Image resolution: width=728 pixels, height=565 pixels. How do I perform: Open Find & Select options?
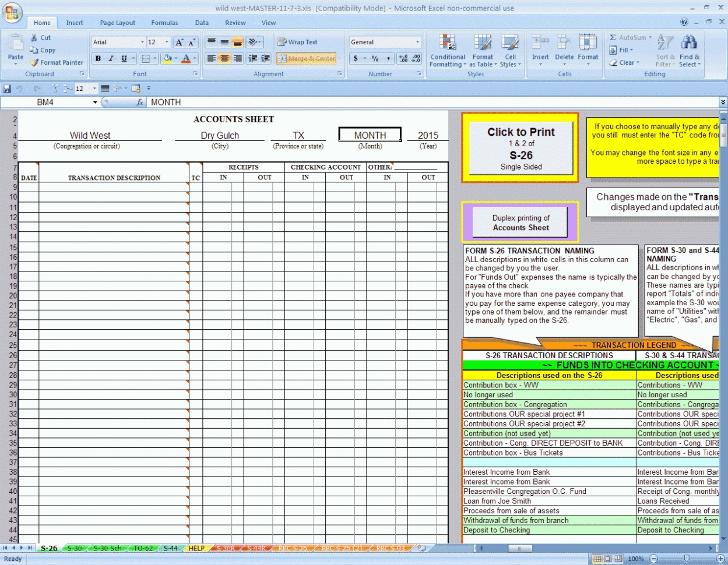click(690, 51)
